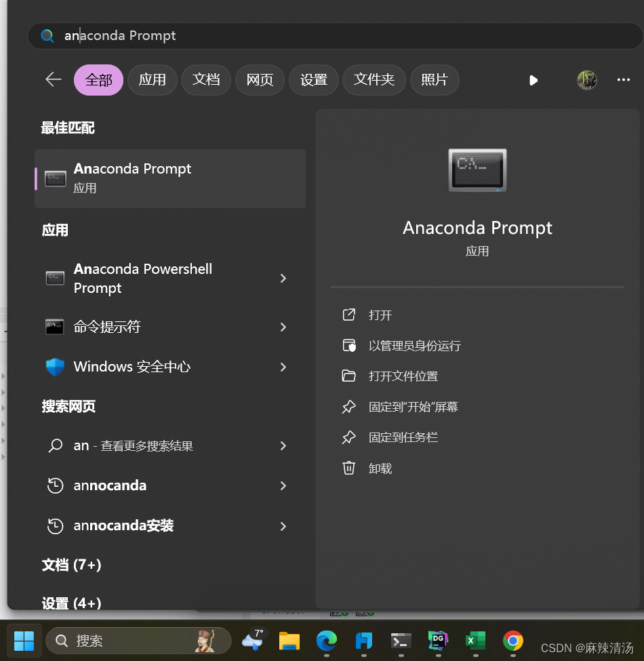Click the pin to Start pin icon
This screenshot has width=644, height=661.
click(348, 407)
